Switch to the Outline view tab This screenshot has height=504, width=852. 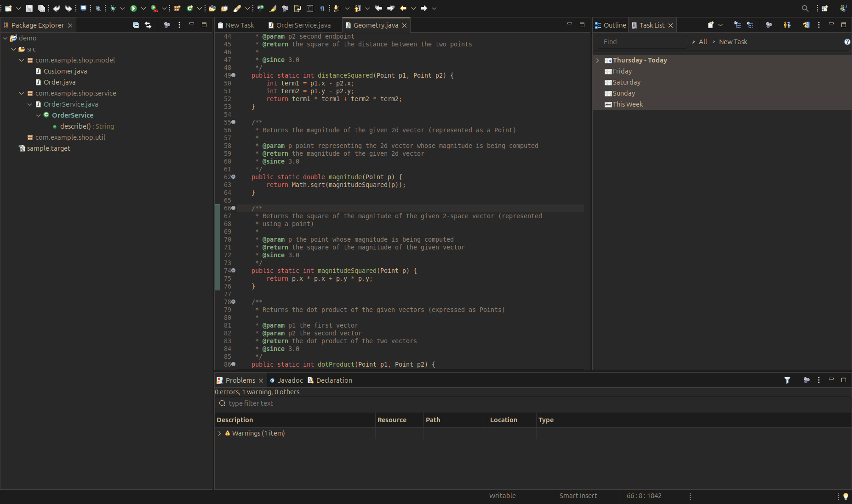click(x=611, y=25)
